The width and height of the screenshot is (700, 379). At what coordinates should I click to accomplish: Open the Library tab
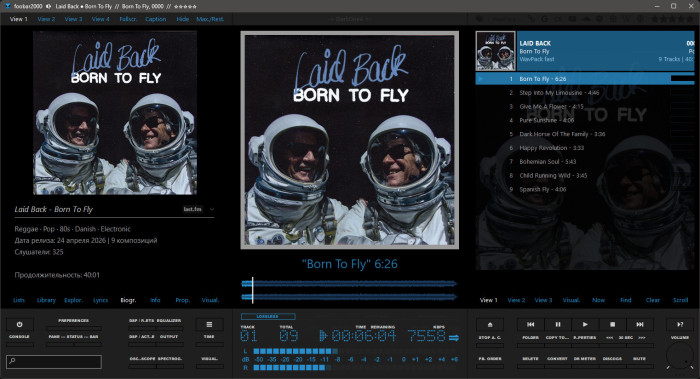pyautogui.click(x=46, y=300)
